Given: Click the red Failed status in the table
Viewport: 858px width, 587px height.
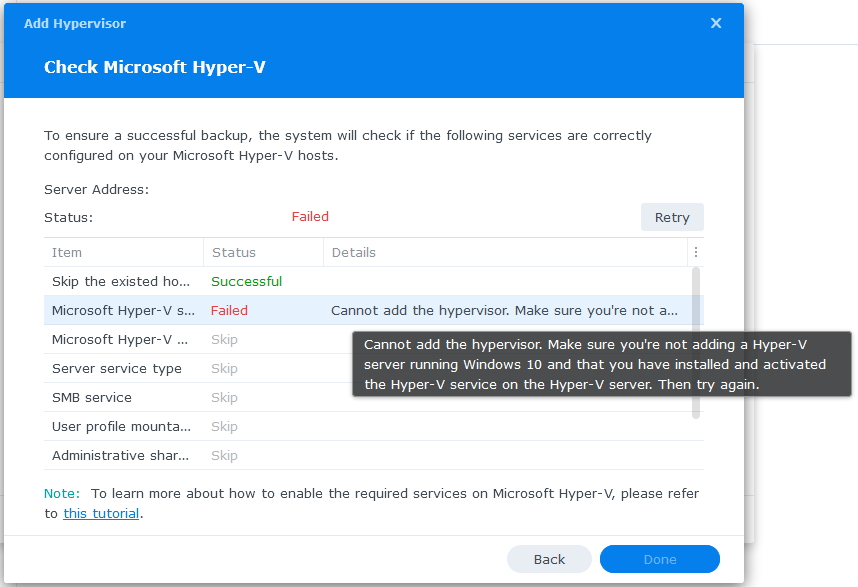Looking at the screenshot, I should pos(229,311).
